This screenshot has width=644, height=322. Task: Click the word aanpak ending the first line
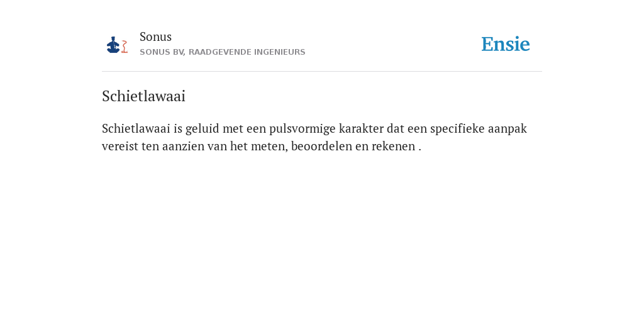click(508, 129)
